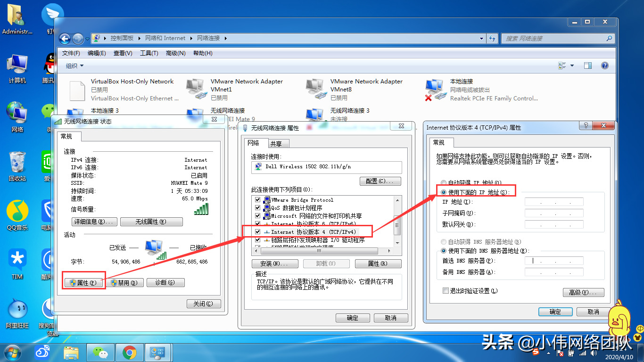Expand breadcrumb arrow after 网络和 Internet
This screenshot has height=362, width=644.
tap(191, 38)
